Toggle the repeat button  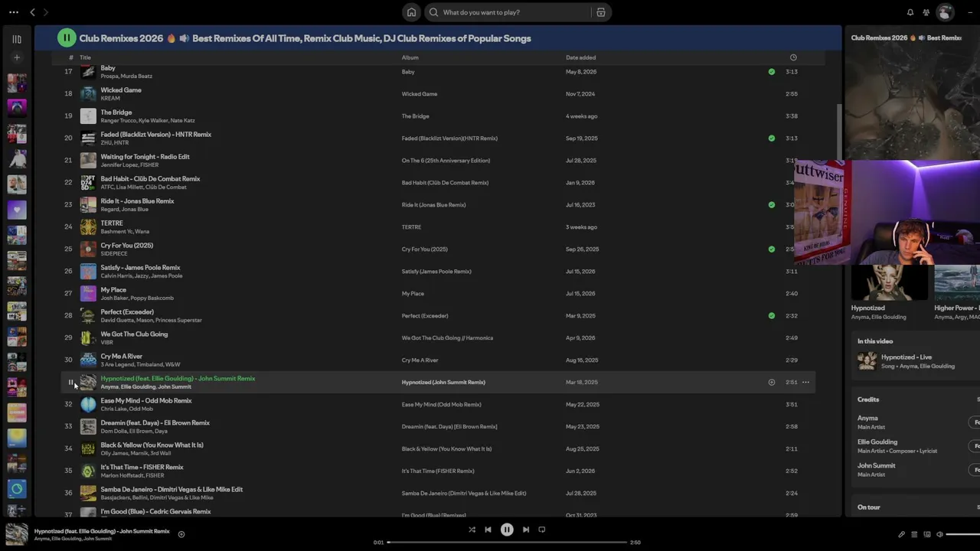click(542, 530)
